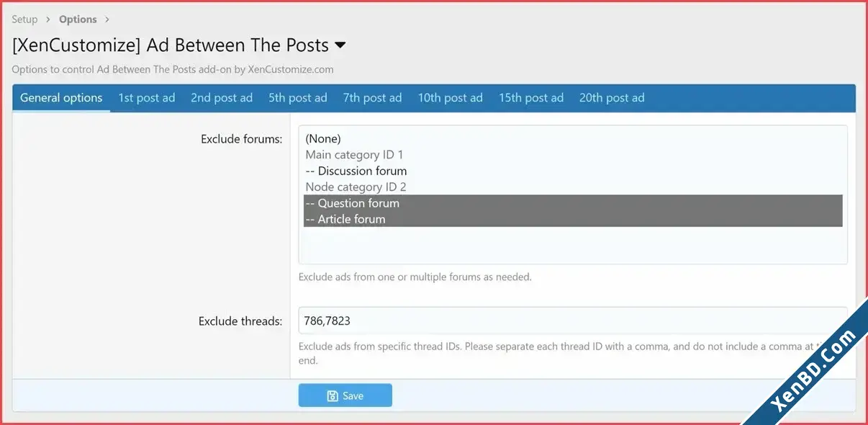Screen dimensions: 868x425
Task: Click the floppy disk icon on Save
Action: [333, 395]
